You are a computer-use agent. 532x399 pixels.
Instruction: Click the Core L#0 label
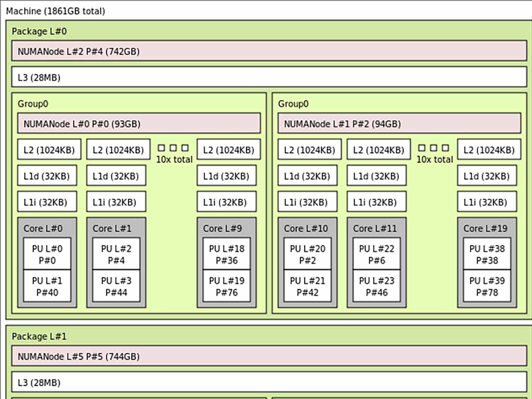(43, 228)
